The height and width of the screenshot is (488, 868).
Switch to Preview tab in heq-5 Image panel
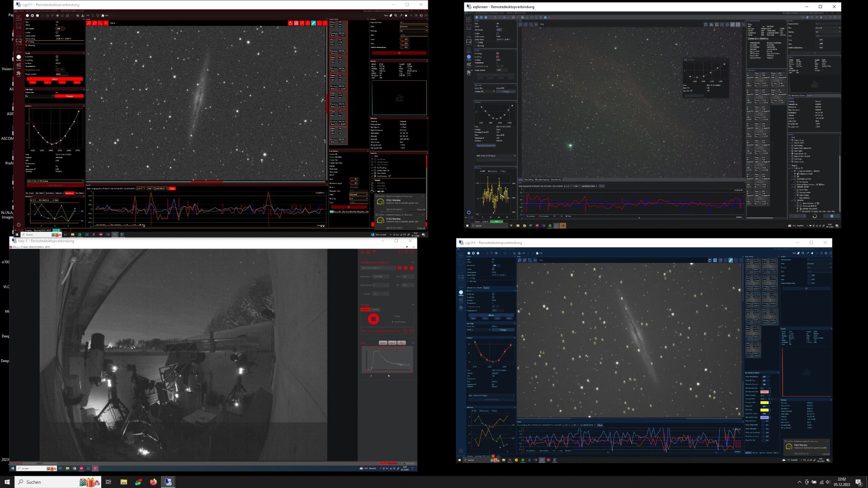coord(365,310)
